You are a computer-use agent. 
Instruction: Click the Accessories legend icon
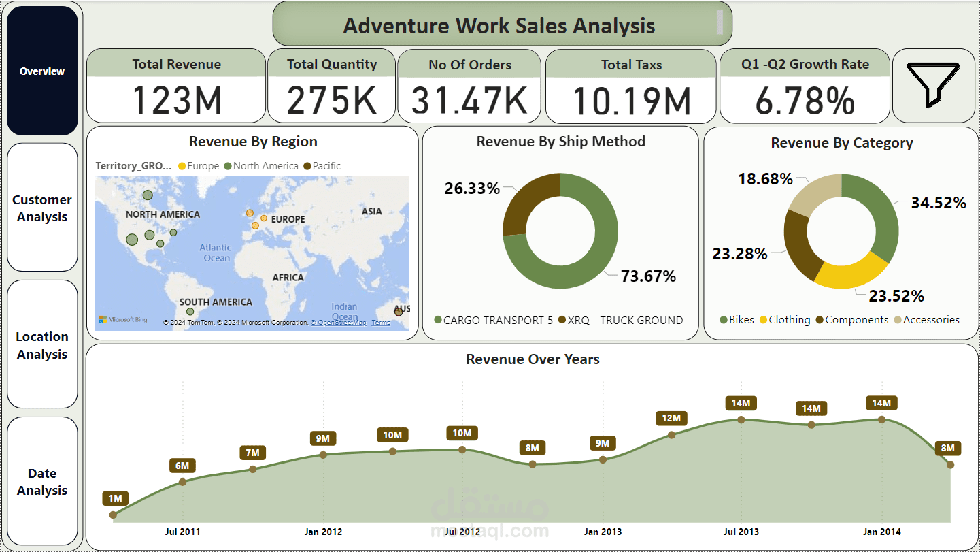899,319
